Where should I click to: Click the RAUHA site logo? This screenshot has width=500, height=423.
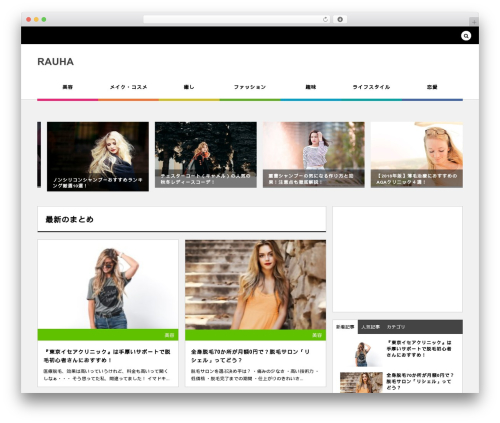coord(56,62)
